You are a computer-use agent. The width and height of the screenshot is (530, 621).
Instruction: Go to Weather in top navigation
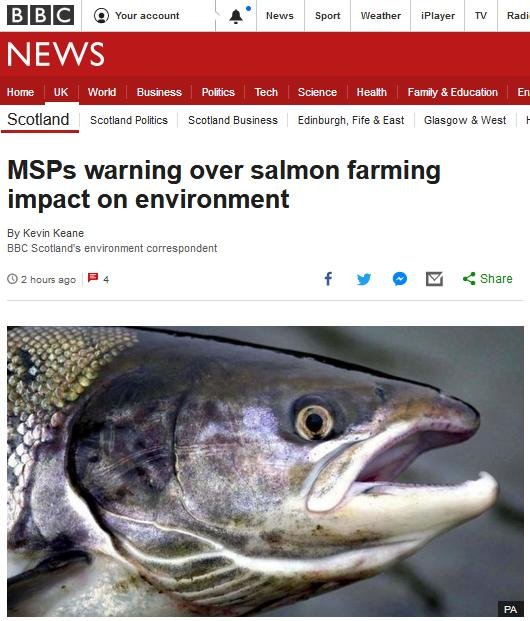[x=381, y=16]
